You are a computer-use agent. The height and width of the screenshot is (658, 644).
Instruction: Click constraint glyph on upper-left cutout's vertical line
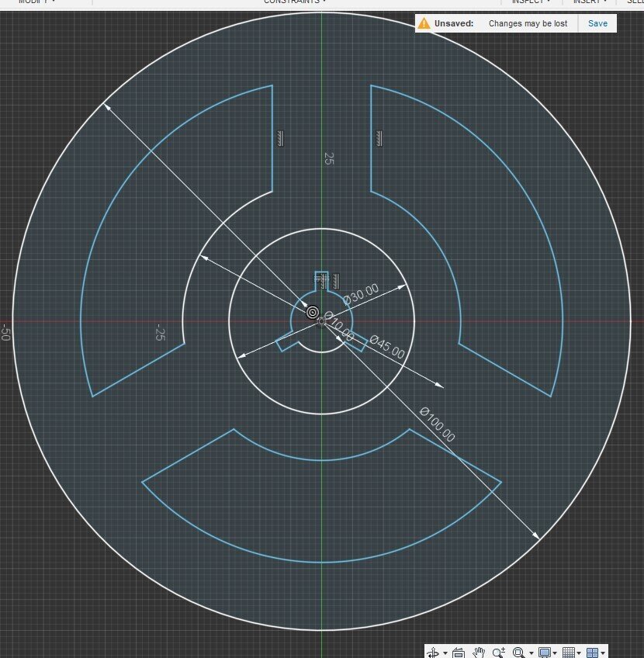click(280, 138)
